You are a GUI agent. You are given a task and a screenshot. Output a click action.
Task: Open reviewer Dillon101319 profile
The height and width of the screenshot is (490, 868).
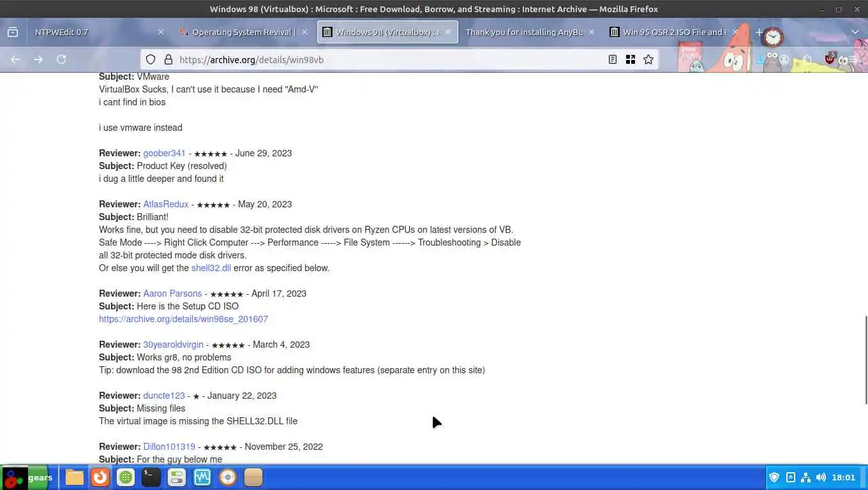pos(169,447)
